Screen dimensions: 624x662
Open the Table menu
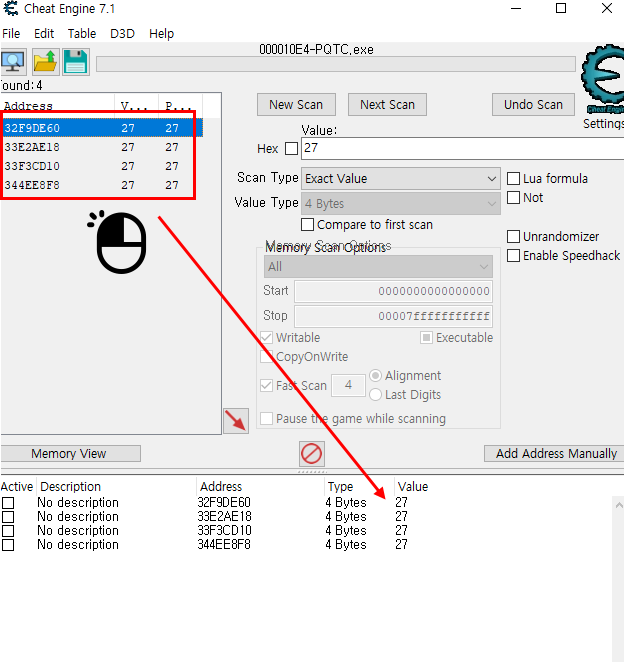[82, 33]
